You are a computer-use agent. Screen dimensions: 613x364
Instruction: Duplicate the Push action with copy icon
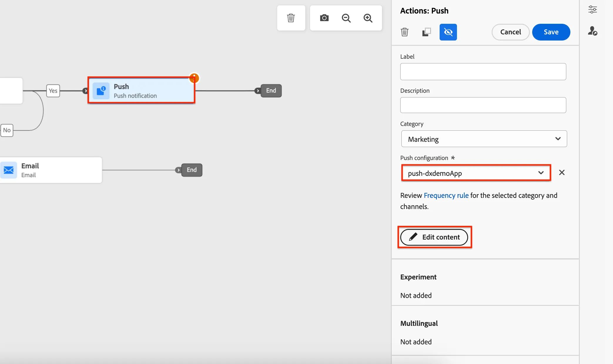click(x=426, y=32)
